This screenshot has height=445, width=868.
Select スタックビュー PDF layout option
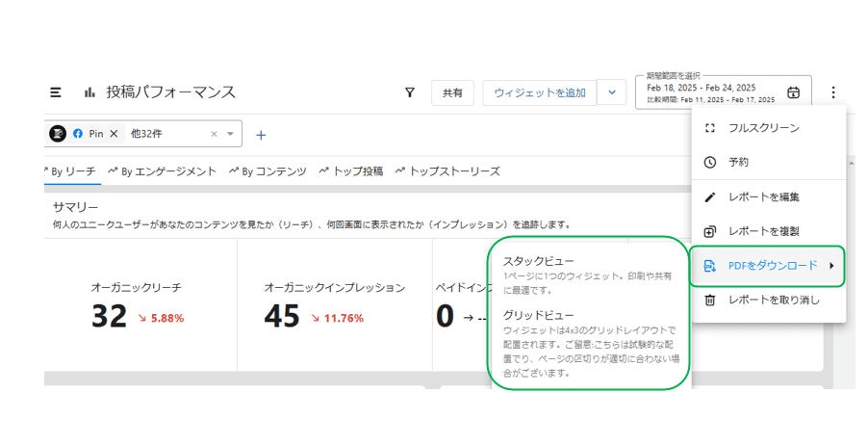pyautogui.click(x=538, y=261)
